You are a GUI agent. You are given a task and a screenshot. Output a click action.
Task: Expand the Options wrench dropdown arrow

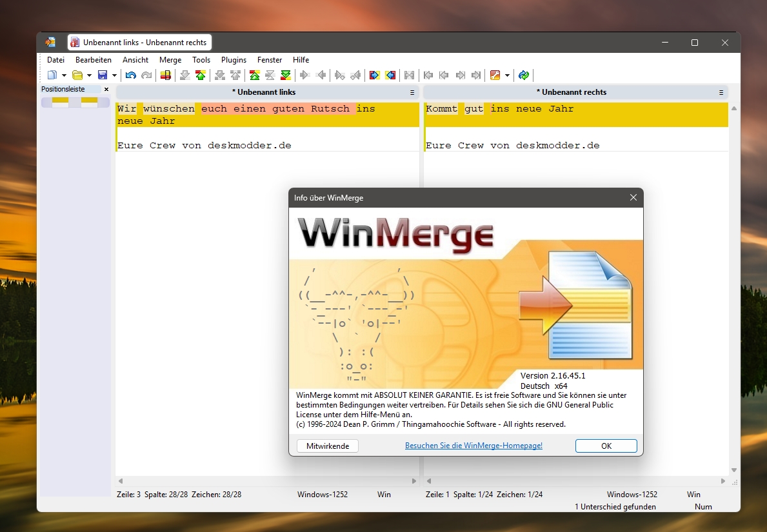[507, 75]
